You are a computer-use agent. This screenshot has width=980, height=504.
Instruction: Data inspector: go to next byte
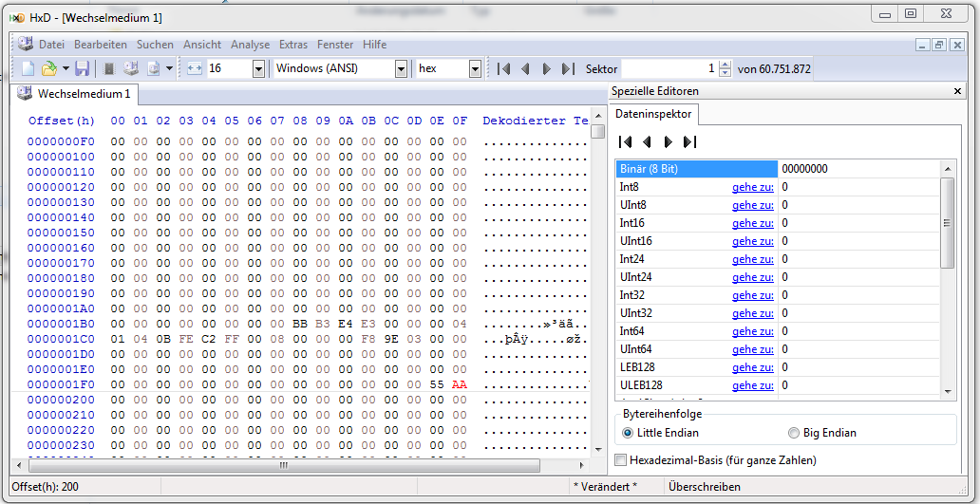tap(669, 142)
